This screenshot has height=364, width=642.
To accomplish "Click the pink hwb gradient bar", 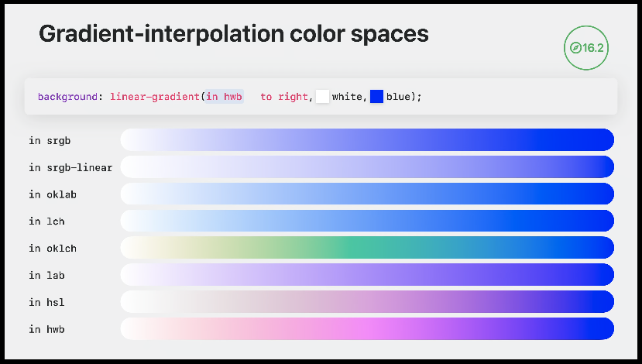I will pyautogui.click(x=367, y=329).
